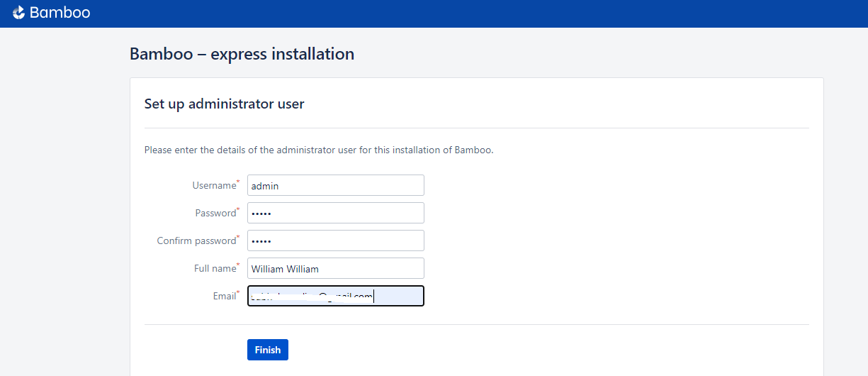868x376 pixels.
Task: Click the 'Bamboo – express installation' heading
Action: tap(242, 54)
